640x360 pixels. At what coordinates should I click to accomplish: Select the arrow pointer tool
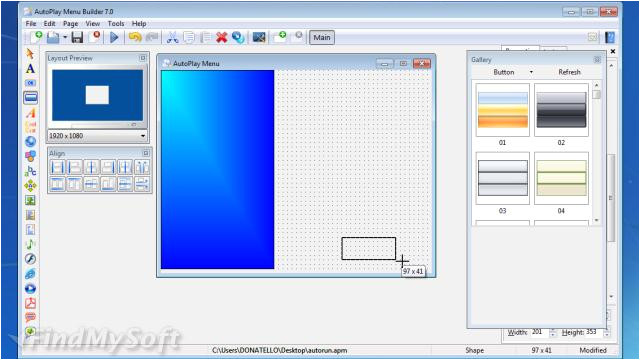click(x=30, y=53)
